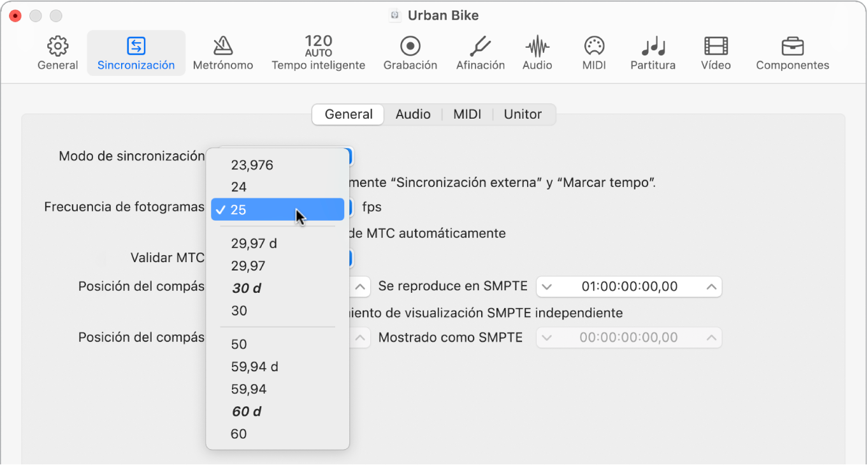Click Validar MTC label
The width and height of the screenshot is (868, 465).
pos(168,258)
